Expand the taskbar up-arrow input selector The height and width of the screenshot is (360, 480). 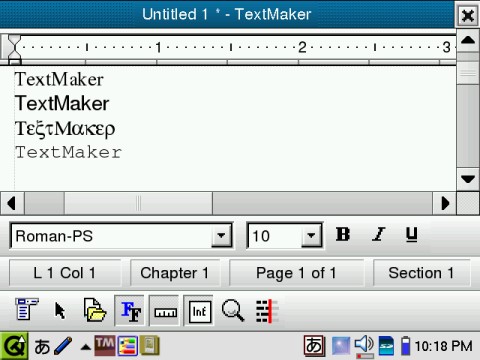pyautogui.click(x=86, y=347)
